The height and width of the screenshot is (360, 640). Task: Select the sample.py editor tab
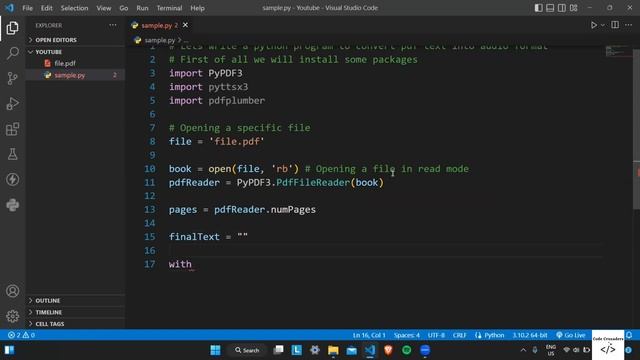[x=159, y=25]
